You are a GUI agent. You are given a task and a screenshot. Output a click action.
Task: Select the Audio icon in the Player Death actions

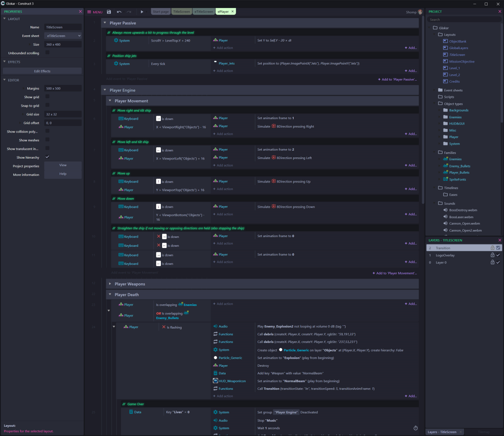[215, 326]
